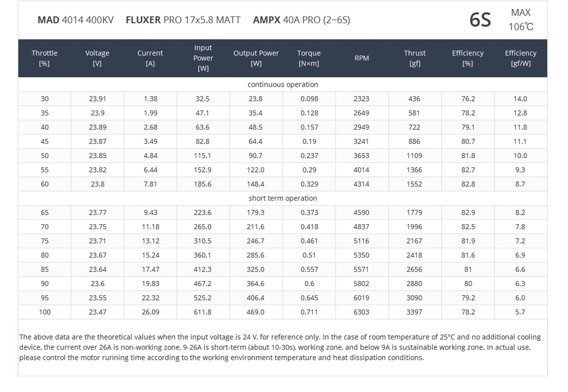This screenshot has height=392, width=568.
Task: Click the AMPX 40A PRO (2~6S) text
Action: click(x=301, y=20)
